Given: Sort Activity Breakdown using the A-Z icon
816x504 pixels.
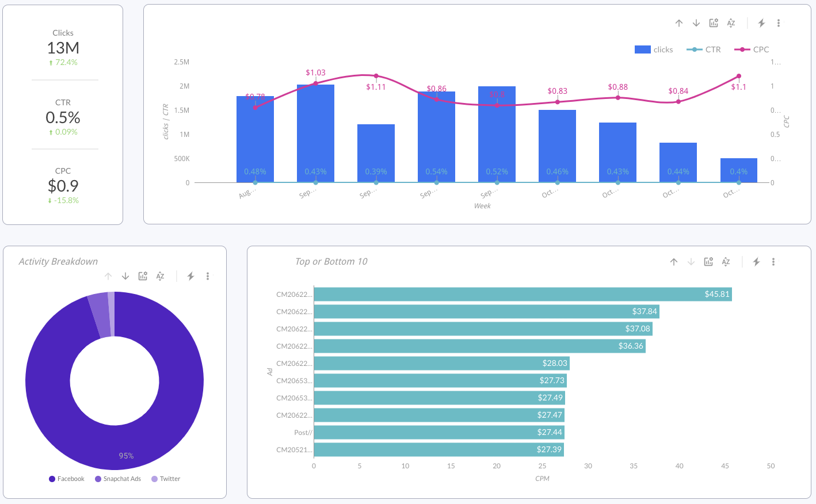Looking at the screenshot, I should coord(160,276).
